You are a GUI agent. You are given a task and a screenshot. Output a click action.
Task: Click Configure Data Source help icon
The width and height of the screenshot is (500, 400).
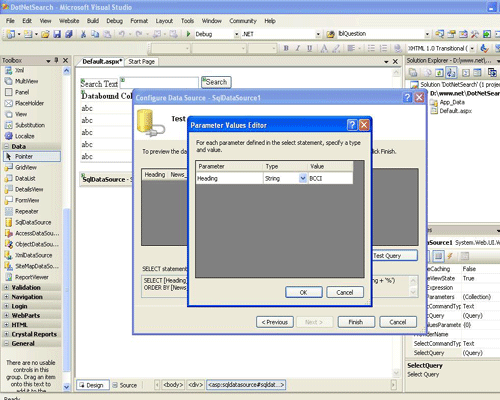[x=407, y=97]
